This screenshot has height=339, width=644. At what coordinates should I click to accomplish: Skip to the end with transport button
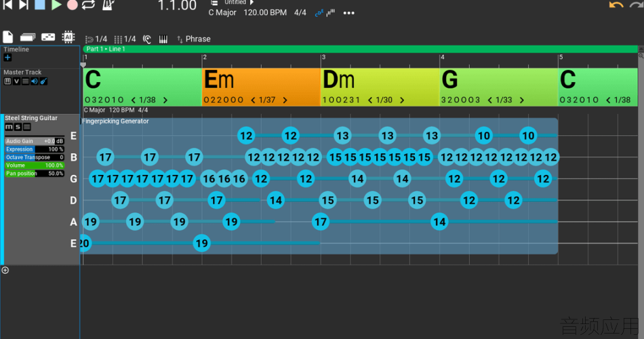(24, 5)
